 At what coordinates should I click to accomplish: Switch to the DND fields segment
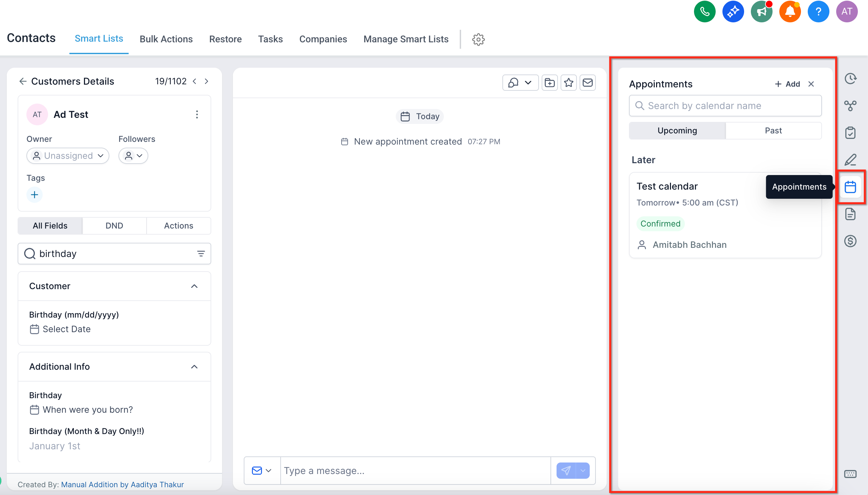114,226
